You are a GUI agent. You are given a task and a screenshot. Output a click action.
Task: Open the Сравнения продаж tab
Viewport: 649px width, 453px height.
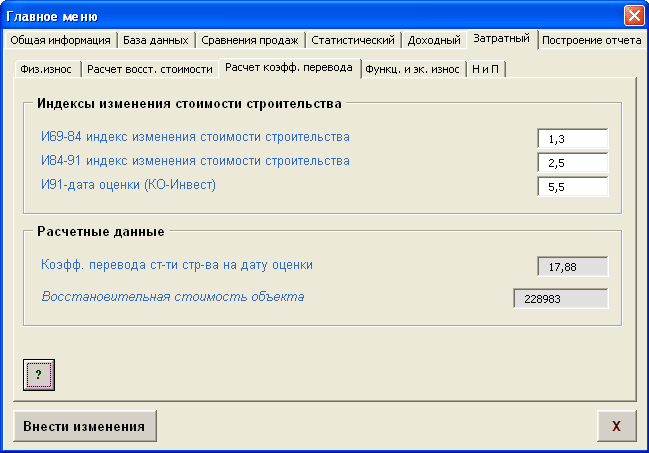[x=250, y=40]
